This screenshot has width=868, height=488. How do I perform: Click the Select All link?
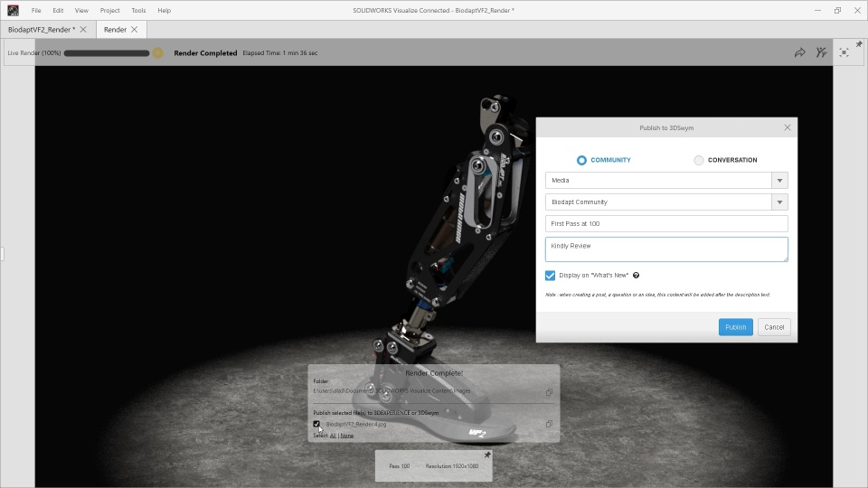(x=333, y=436)
